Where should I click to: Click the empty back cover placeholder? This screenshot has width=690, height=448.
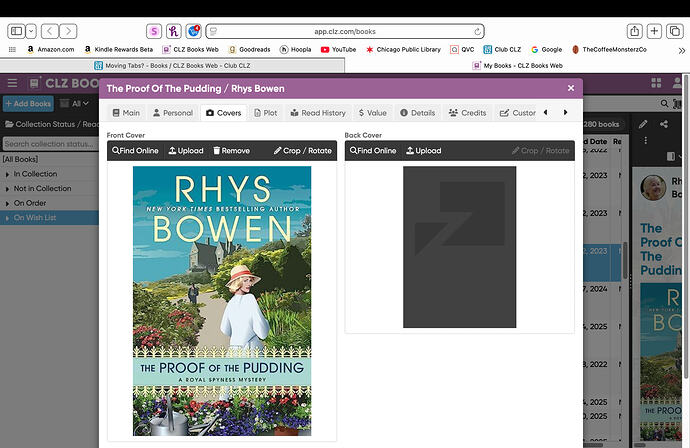[459, 247]
